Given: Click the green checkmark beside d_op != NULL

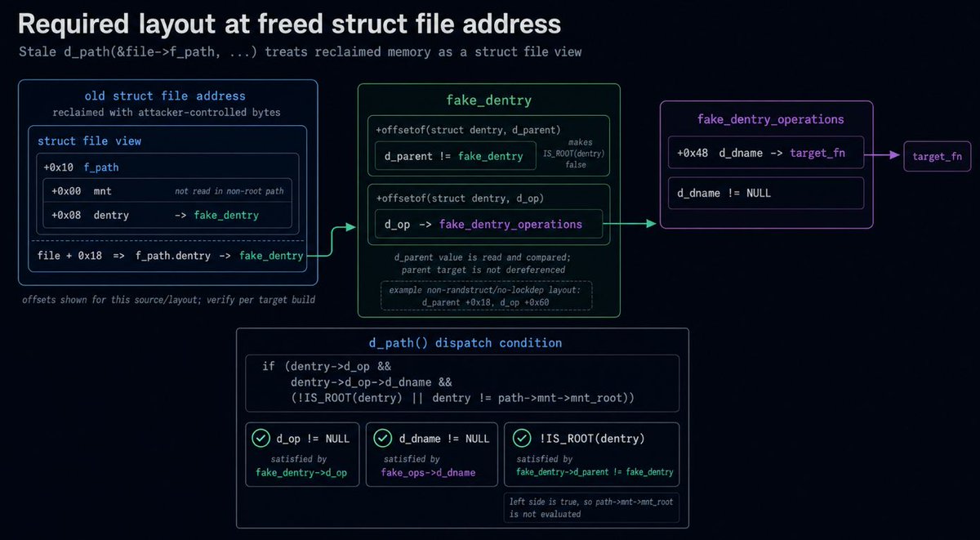Looking at the screenshot, I should pos(261,439).
